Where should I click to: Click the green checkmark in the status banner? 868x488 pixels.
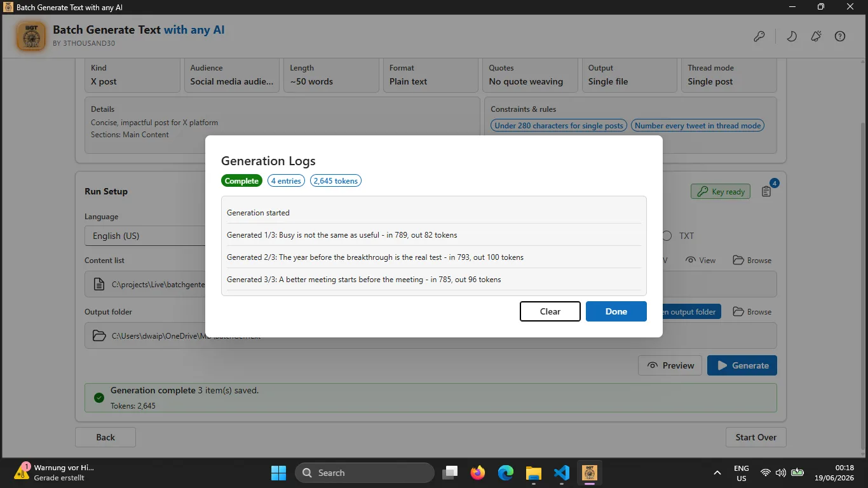tap(98, 398)
